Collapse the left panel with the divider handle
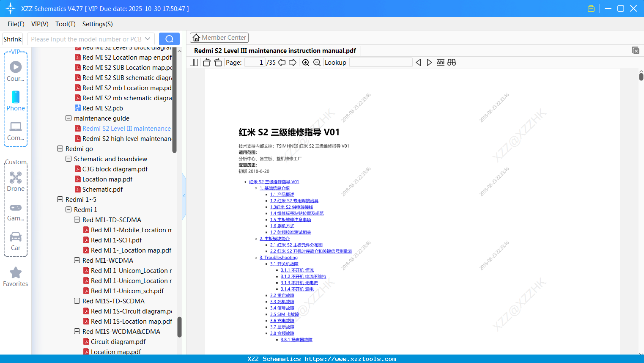 pos(184,196)
